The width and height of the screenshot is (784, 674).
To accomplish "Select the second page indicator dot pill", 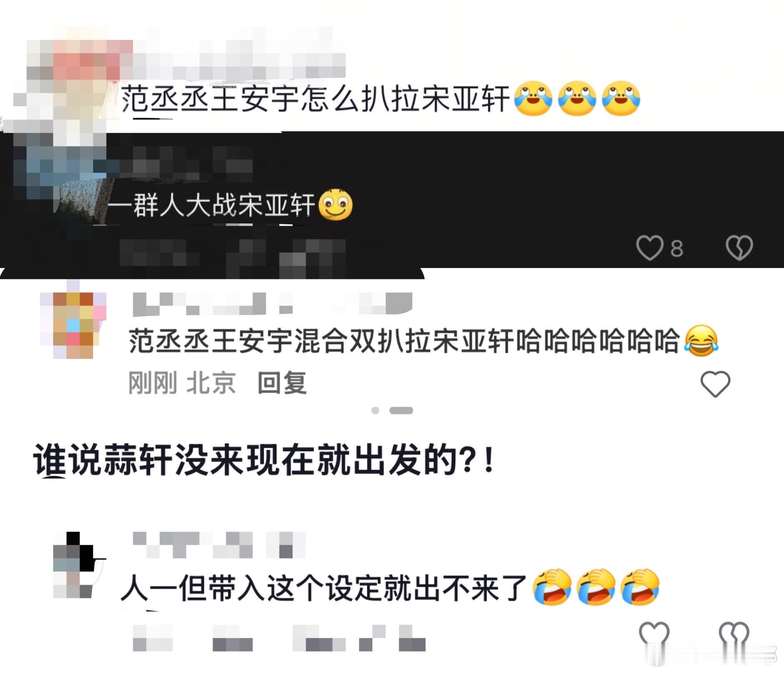I will (x=401, y=411).
